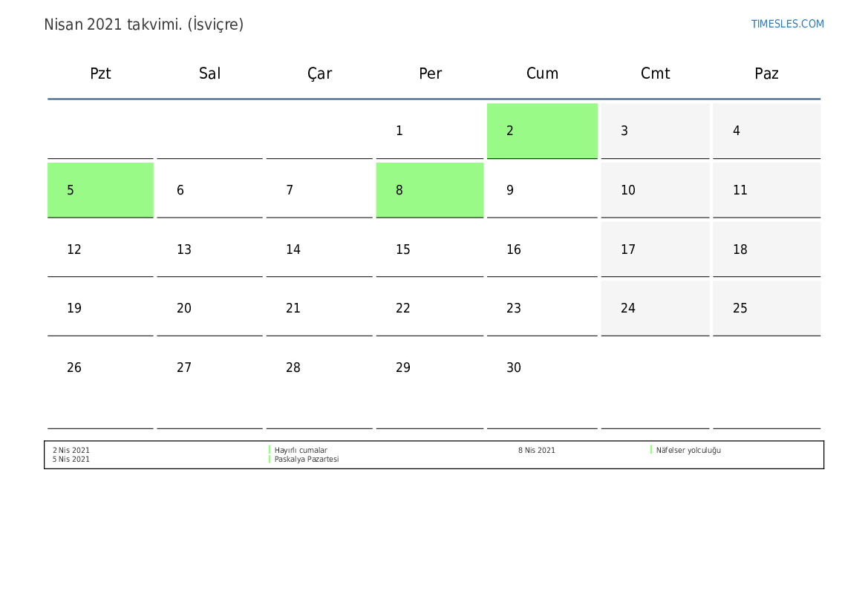The height and width of the screenshot is (614, 868).
Task: Click the 8 Nis 2021 legend date
Action: pyautogui.click(x=537, y=451)
